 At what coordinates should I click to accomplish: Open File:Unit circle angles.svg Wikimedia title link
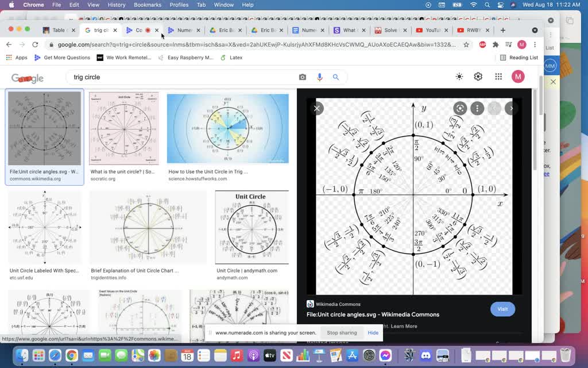tap(373, 315)
